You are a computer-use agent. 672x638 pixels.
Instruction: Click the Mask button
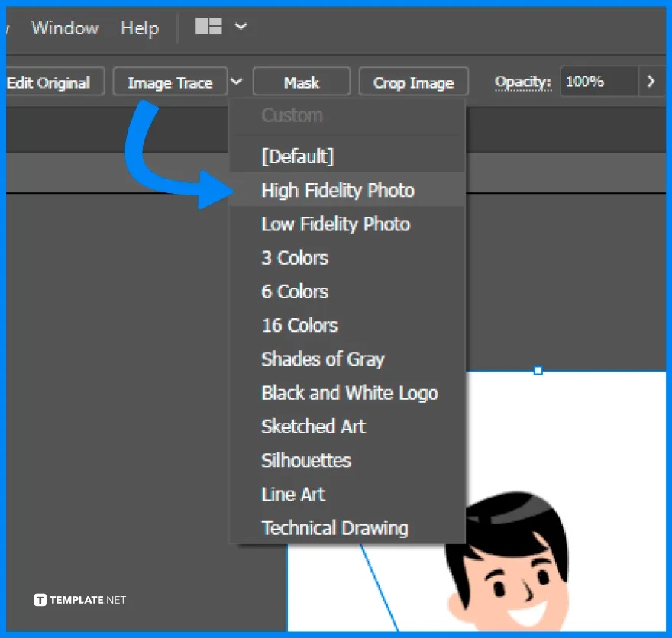301,81
